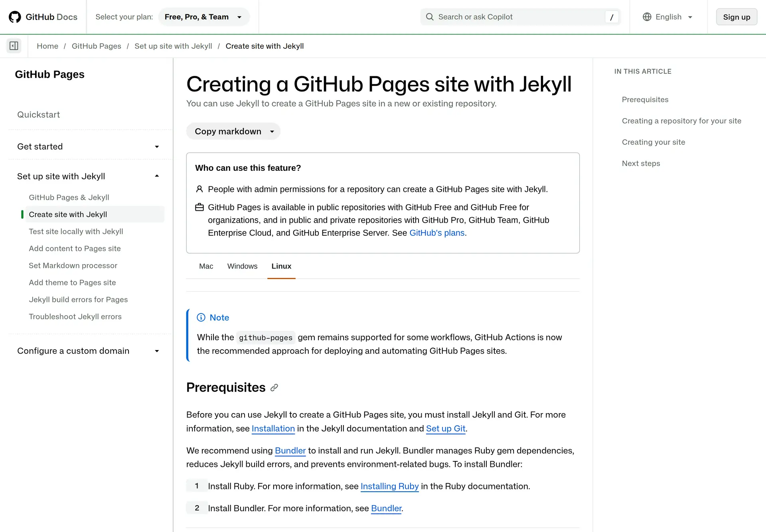Viewport: 766px width, 532px height.
Task: Click the GitHub Docs title text
Action: click(x=51, y=17)
